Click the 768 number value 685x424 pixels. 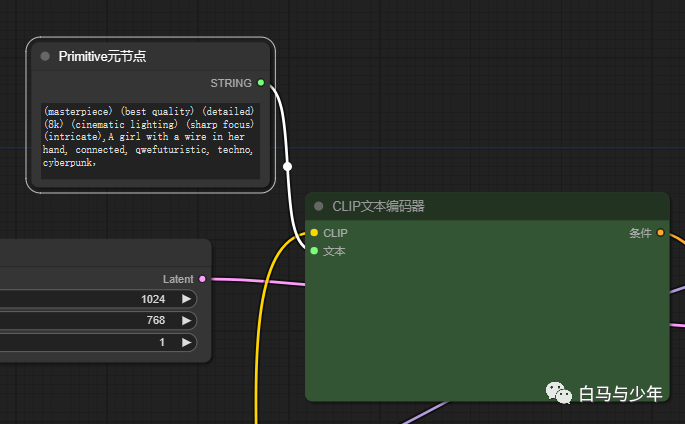(x=155, y=321)
